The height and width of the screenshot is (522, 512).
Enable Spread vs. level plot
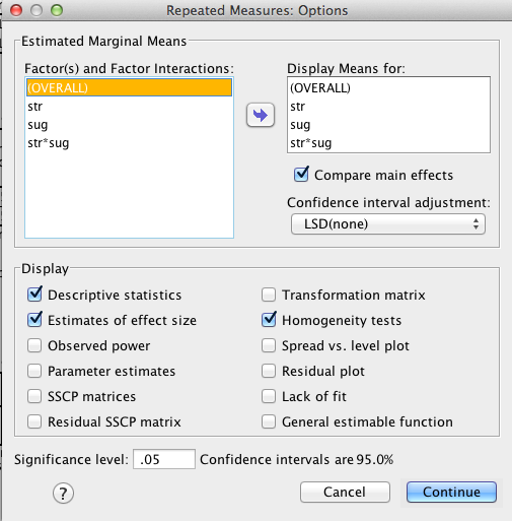tap(269, 345)
